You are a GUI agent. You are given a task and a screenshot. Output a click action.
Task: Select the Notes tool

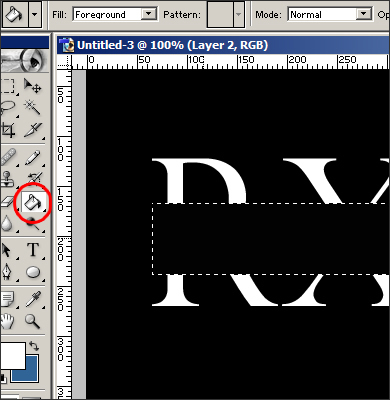[x=7, y=299]
